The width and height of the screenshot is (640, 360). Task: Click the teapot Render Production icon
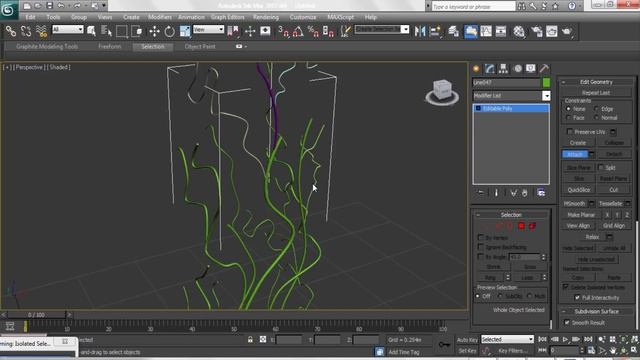(567, 31)
